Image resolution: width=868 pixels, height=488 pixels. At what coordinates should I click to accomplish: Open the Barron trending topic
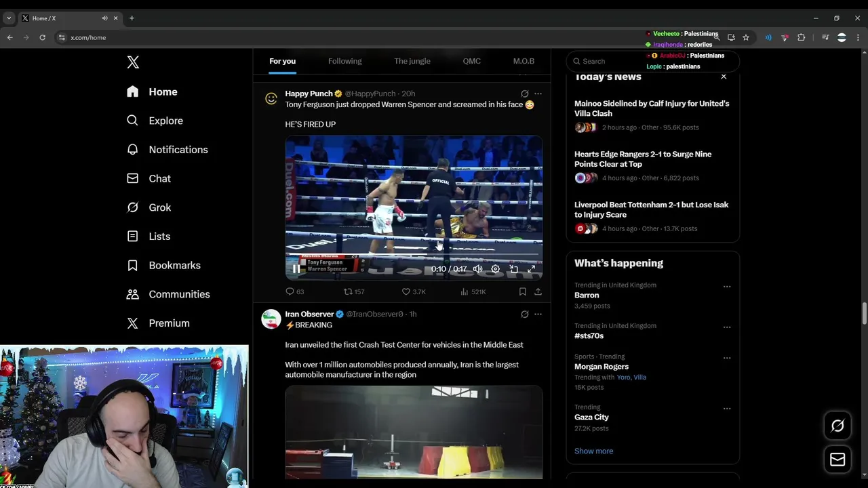[587, 296]
